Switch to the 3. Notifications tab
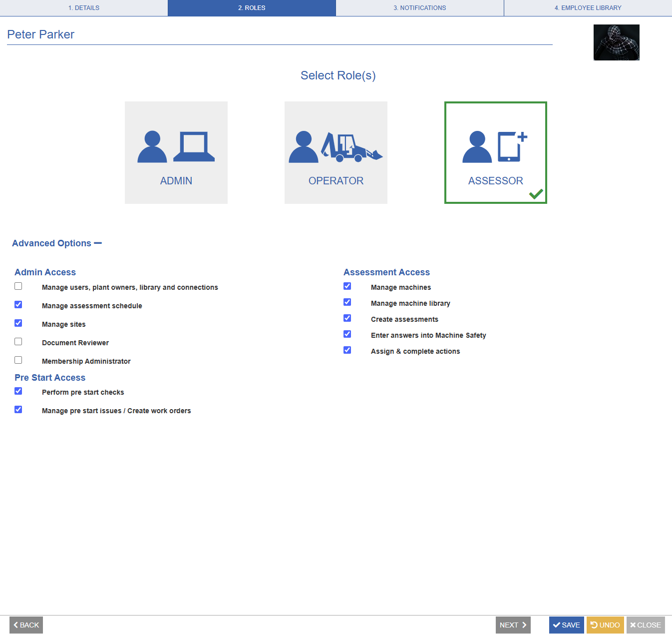 420,8
